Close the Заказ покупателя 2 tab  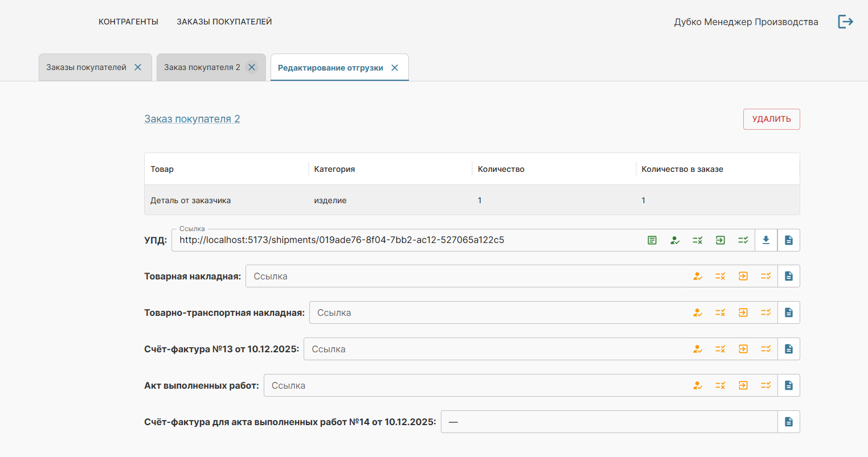pyautogui.click(x=252, y=67)
